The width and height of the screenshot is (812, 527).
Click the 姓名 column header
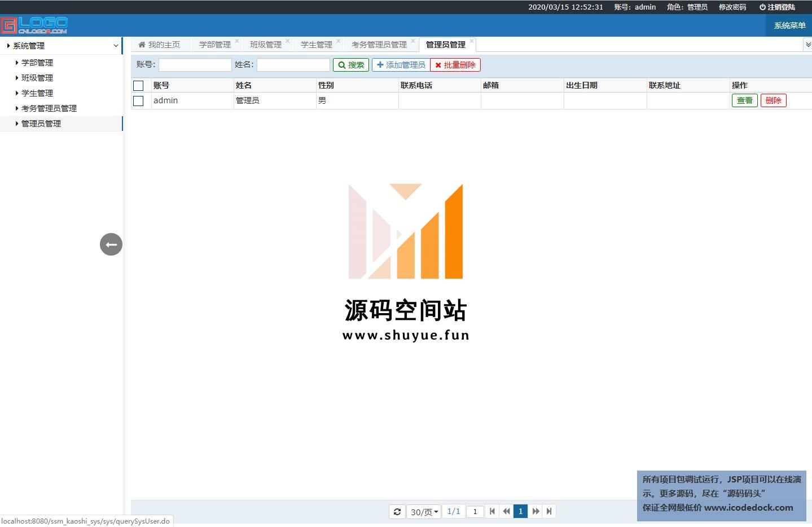pyautogui.click(x=275, y=85)
